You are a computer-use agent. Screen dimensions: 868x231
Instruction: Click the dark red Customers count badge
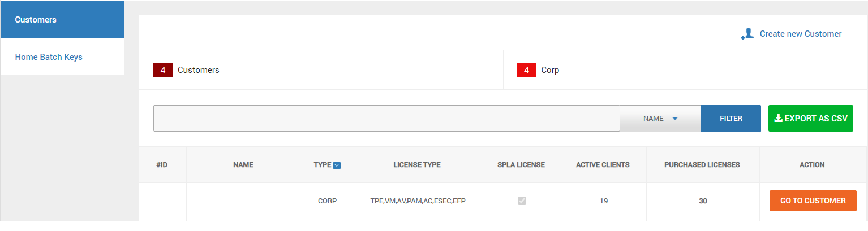[163, 71]
